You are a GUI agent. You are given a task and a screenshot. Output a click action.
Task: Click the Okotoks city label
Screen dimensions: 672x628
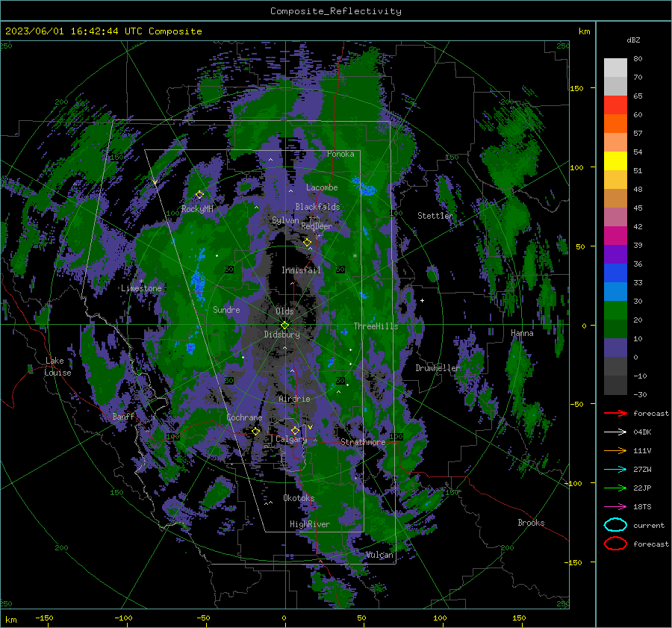[x=299, y=498]
